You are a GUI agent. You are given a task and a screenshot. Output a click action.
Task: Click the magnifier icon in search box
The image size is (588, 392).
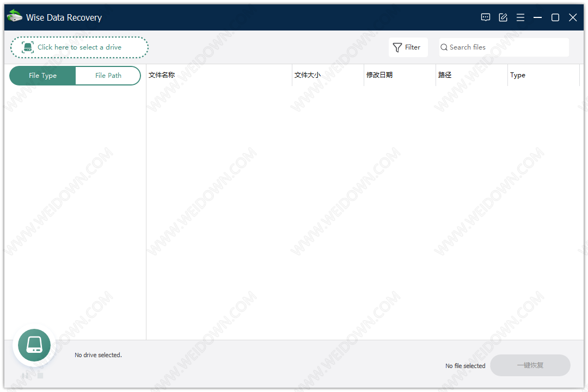[444, 47]
